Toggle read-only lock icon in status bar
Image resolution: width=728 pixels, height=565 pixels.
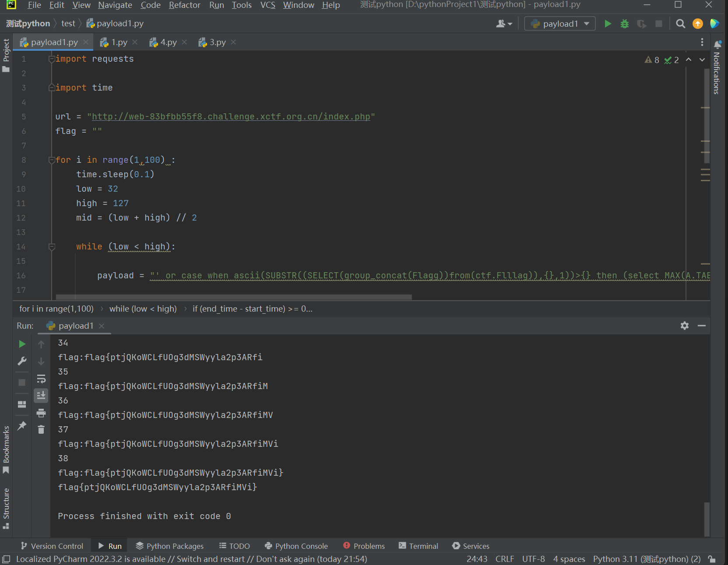click(x=712, y=559)
